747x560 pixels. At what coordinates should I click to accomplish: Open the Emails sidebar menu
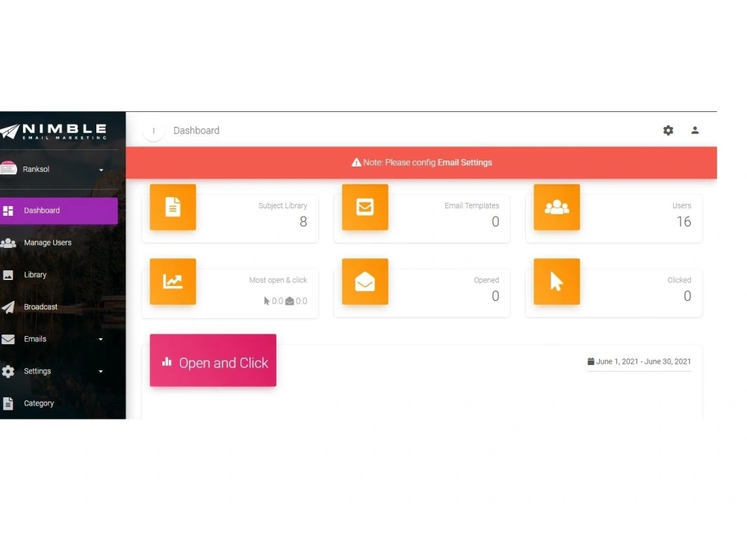tap(58, 339)
